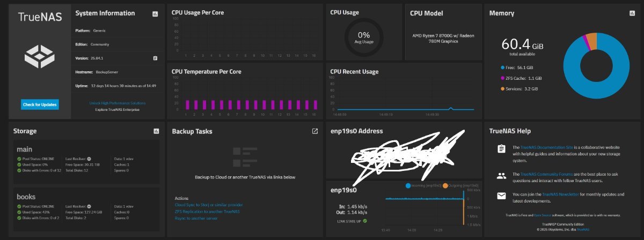Screen dimensions: 644x240
Task: Click books pool Used Space check icon
Action: click(x=19, y=212)
